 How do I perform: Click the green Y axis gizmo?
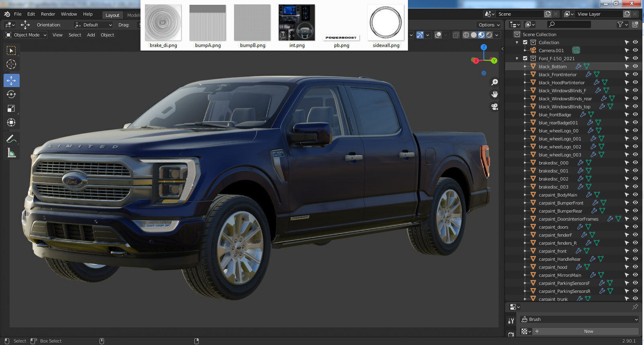click(494, 61)
